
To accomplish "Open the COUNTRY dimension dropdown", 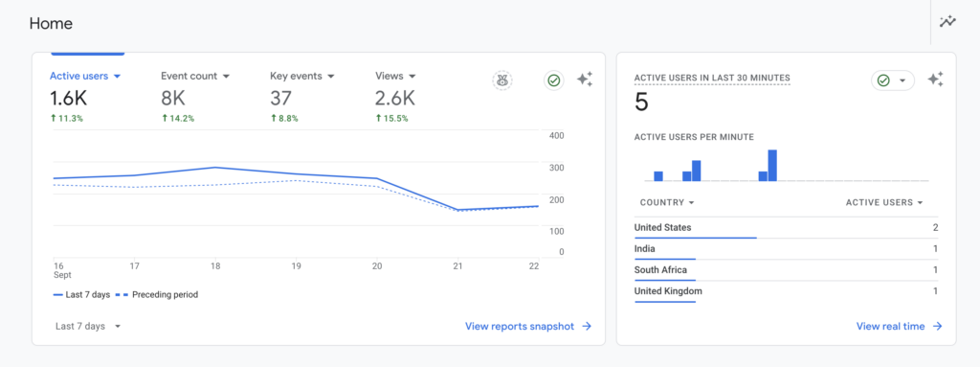I will 667,203.
